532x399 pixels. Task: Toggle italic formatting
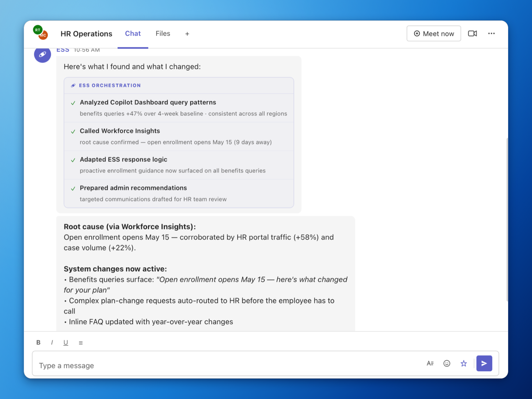pyautogui.click(x=52, y=342)
